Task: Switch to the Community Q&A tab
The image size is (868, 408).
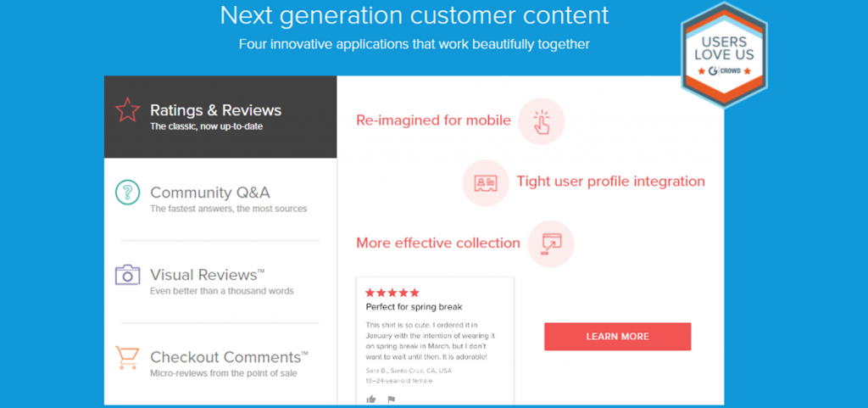Action: [210, 193]
